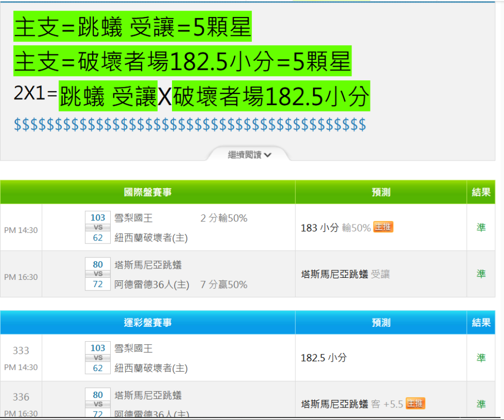
Task: Select the 國際盤賽事 table header
Action: pos(148,192)
